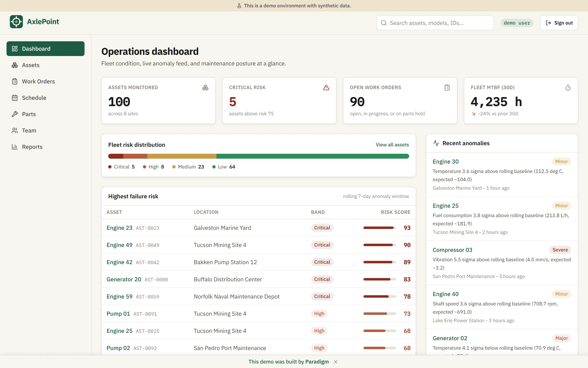The image size is (588, 368).
Task: Click the green Low segment of risk bar
Action: pos(312,156)
